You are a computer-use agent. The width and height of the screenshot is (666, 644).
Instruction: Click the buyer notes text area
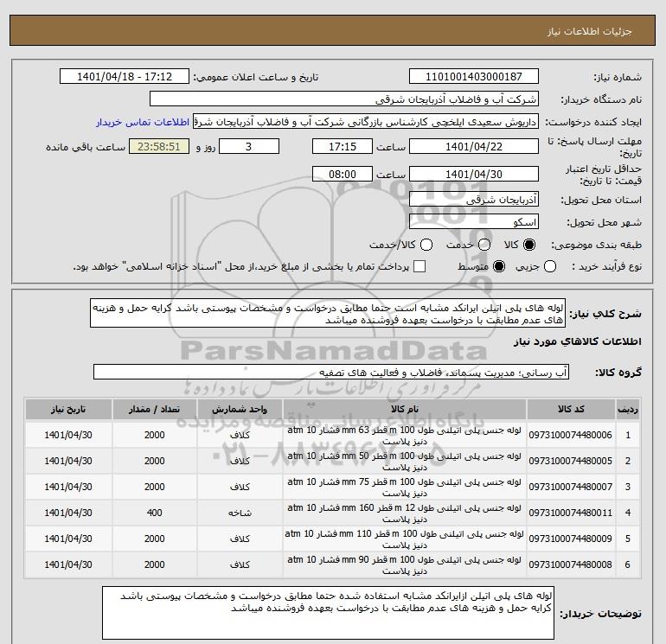pos(328,613)
